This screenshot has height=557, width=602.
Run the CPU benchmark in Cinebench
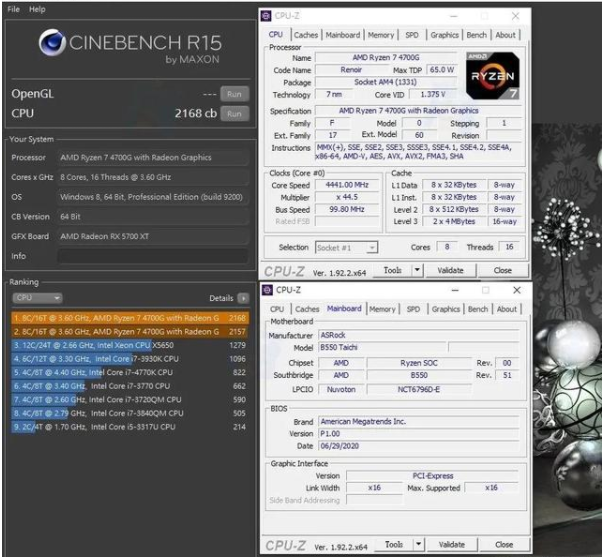click(234, 114)
